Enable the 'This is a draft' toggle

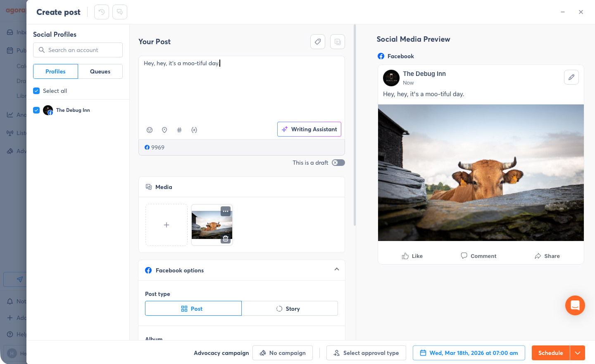(x=338, y=163)
